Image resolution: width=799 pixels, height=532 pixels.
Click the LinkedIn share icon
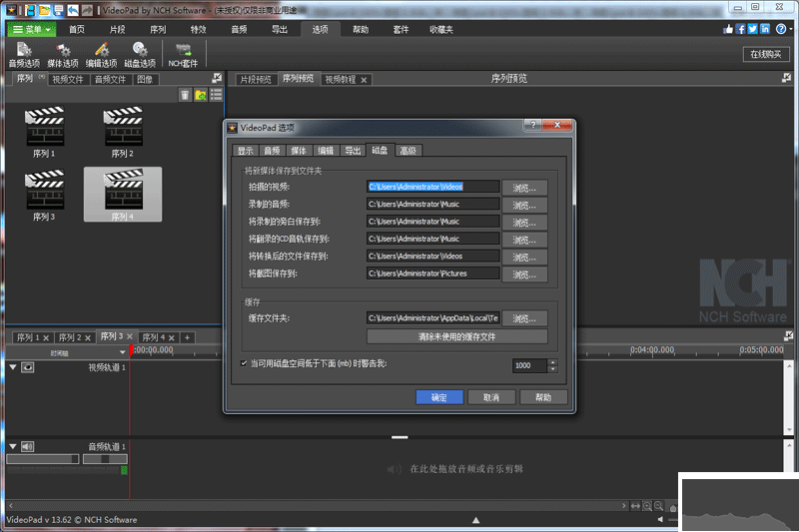(765, 29)
